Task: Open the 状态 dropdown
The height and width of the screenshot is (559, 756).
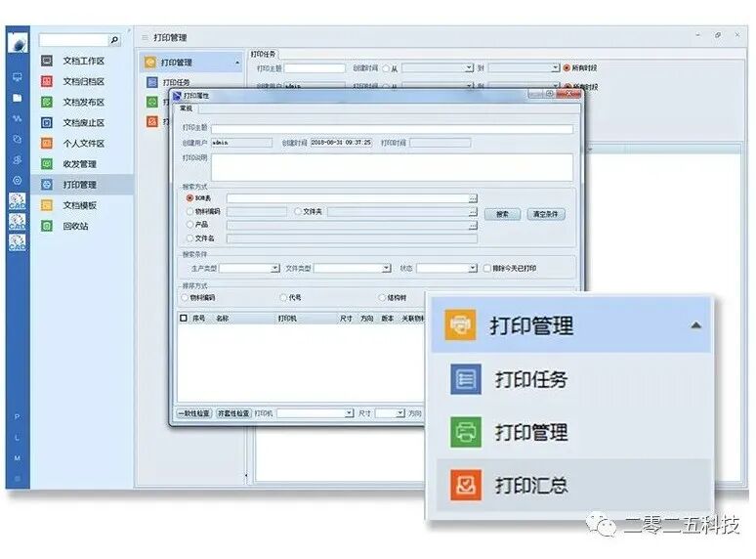Action: [473, 268]
